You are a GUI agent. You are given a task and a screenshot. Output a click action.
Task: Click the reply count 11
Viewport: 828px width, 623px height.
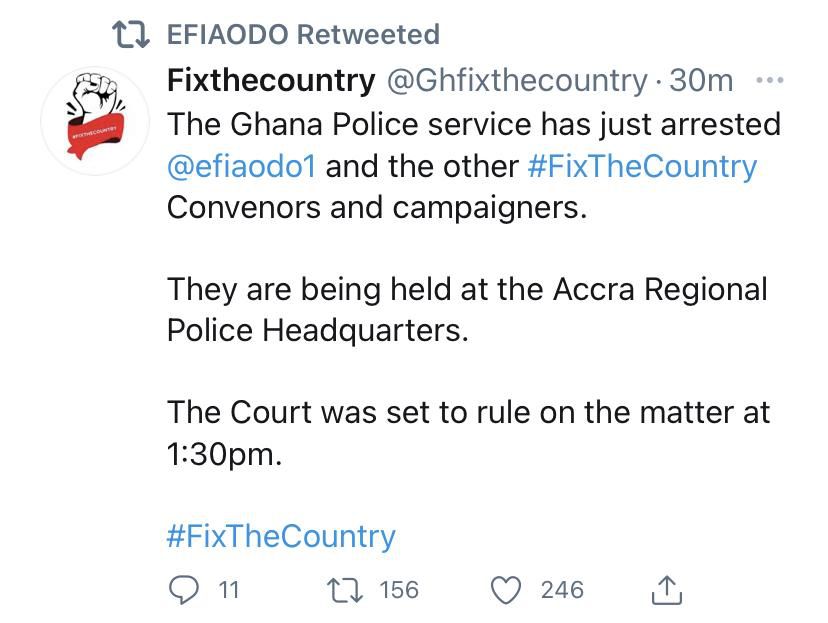click(229, 590)
